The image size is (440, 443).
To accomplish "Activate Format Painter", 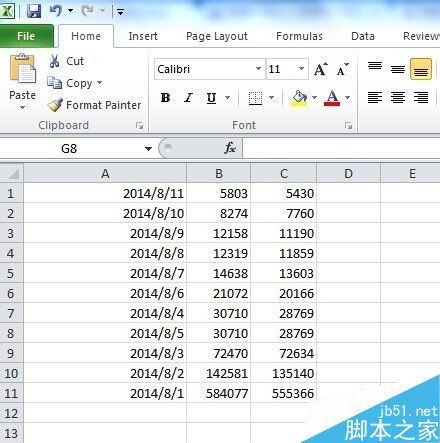I will pyautogui.click(x=94, y=105).
